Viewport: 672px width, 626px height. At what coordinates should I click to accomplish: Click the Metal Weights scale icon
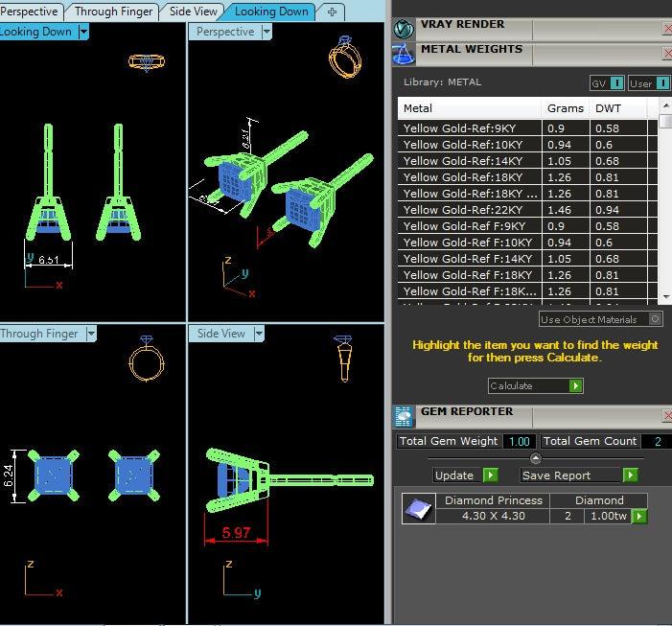pyautogui.click(x=404, y=54)
